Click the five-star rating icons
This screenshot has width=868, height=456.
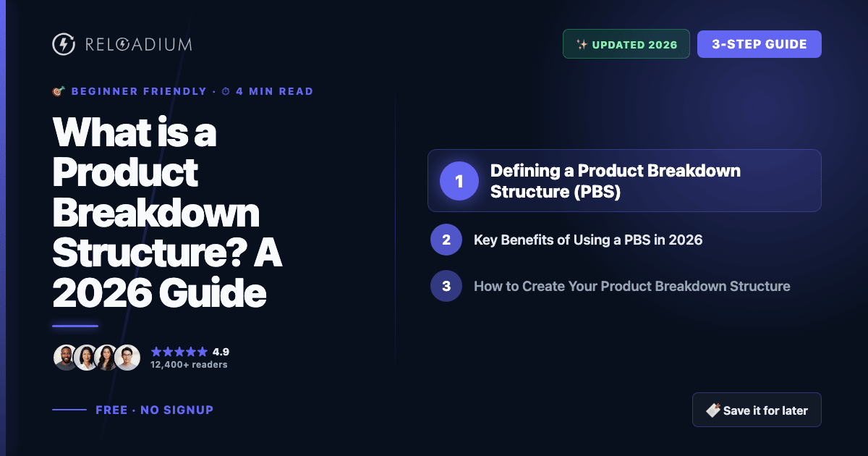[x=179, y=352]
